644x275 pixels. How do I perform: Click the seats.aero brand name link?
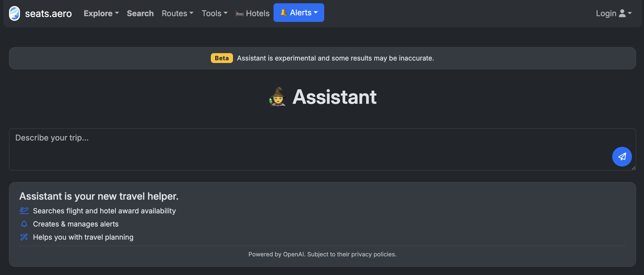pos(48,13)
